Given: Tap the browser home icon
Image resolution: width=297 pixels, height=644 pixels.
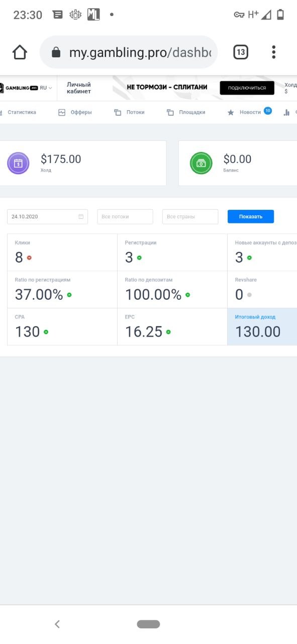Looking at the screenshot, I should tap(20, 52).
